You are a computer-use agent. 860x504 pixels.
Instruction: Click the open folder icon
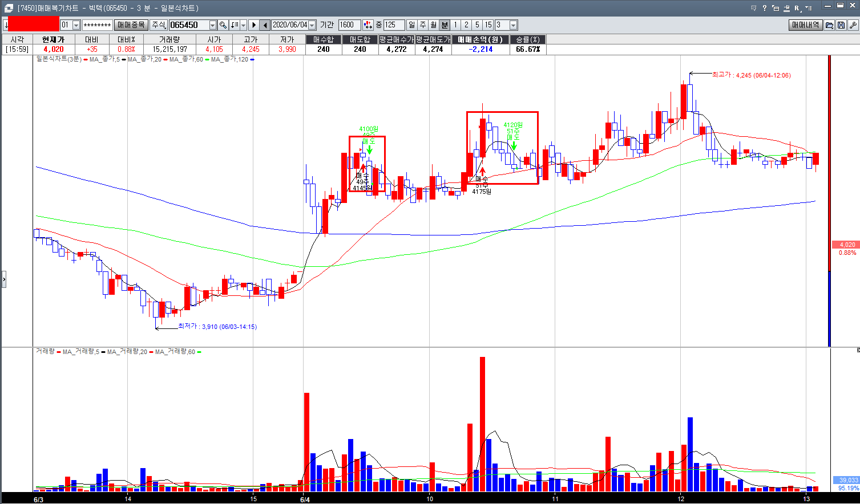[x=830, y=25]
